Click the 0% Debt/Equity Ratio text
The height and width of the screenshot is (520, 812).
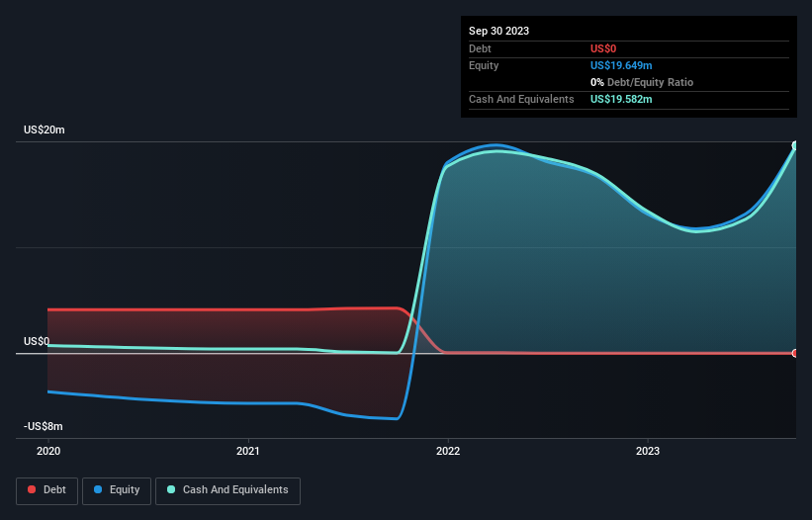pyautogui.click(x=642, y=82)
